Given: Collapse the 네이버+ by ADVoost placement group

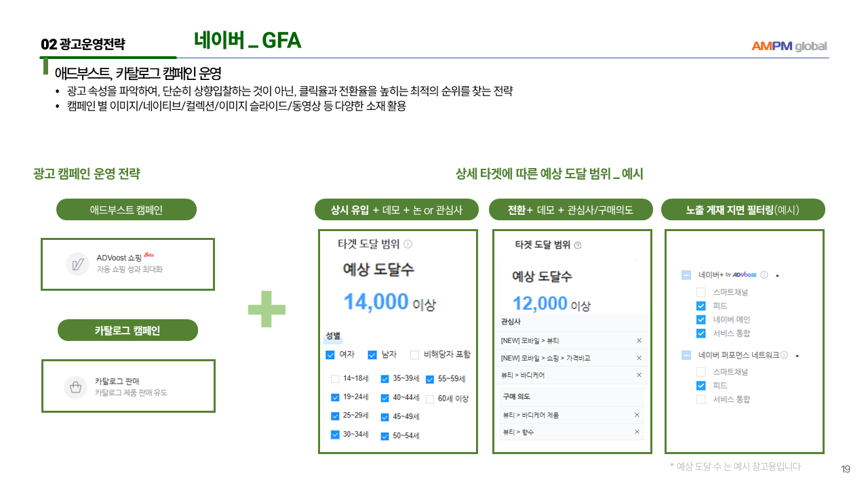Looking at the screenshot, I should click(777, 275).
